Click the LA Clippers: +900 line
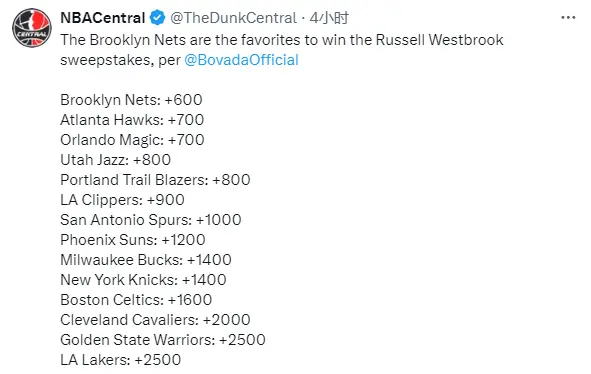591x374 pixels. [x=122, y=200]
